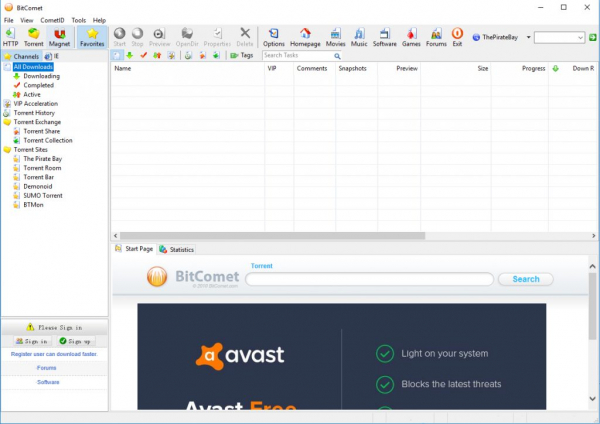Viewport: 600px width, 424px height.
Task: Click the Search button on start page
Action: click(526, 279)
